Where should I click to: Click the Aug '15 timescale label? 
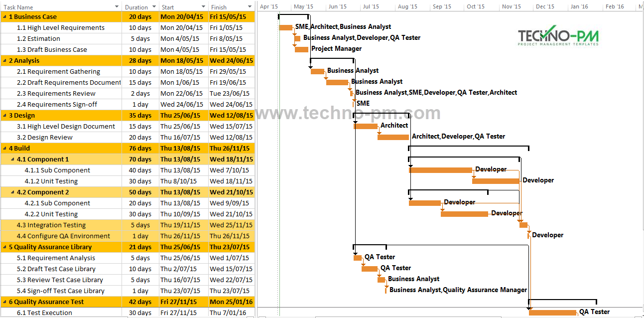[407, 7]
